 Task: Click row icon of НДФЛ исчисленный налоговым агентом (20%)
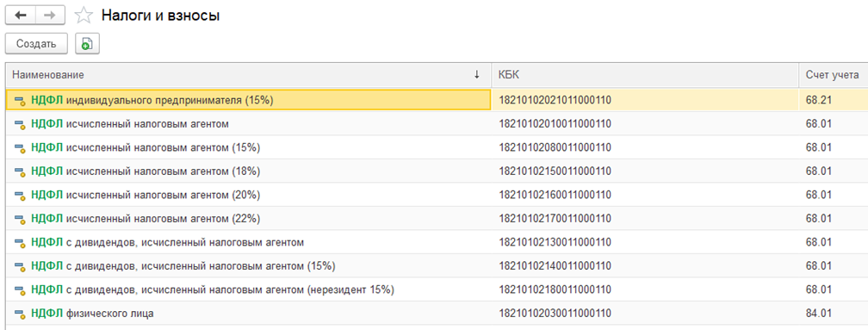click(x=20, y=196)
